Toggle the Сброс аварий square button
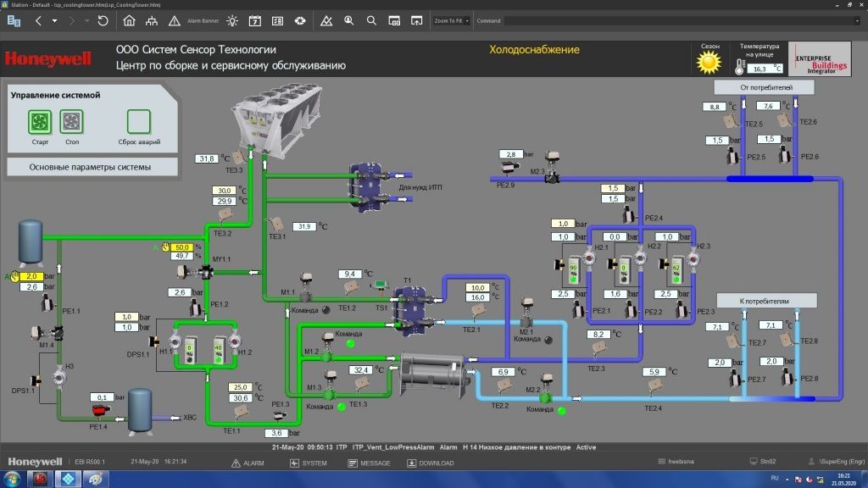This screenshot has height=488, width=868. [x=139, y=122]
